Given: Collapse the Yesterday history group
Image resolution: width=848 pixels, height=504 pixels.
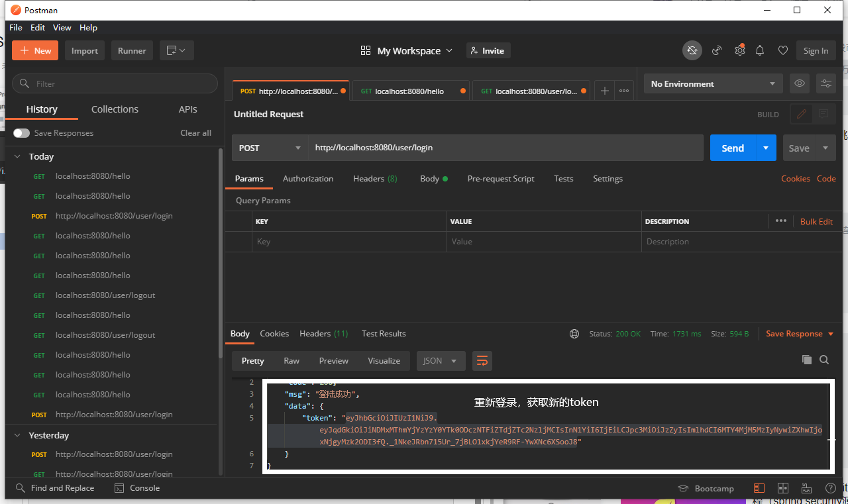Looking at the screenshot, I should tap(18, 435).
